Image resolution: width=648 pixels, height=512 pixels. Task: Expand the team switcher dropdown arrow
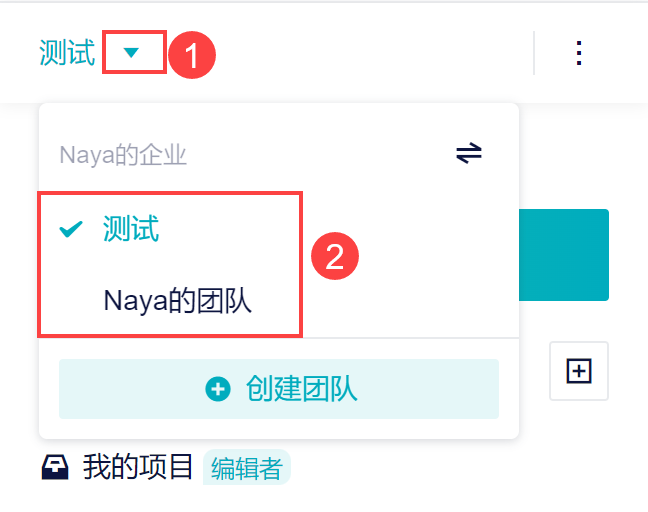[132, 53]
